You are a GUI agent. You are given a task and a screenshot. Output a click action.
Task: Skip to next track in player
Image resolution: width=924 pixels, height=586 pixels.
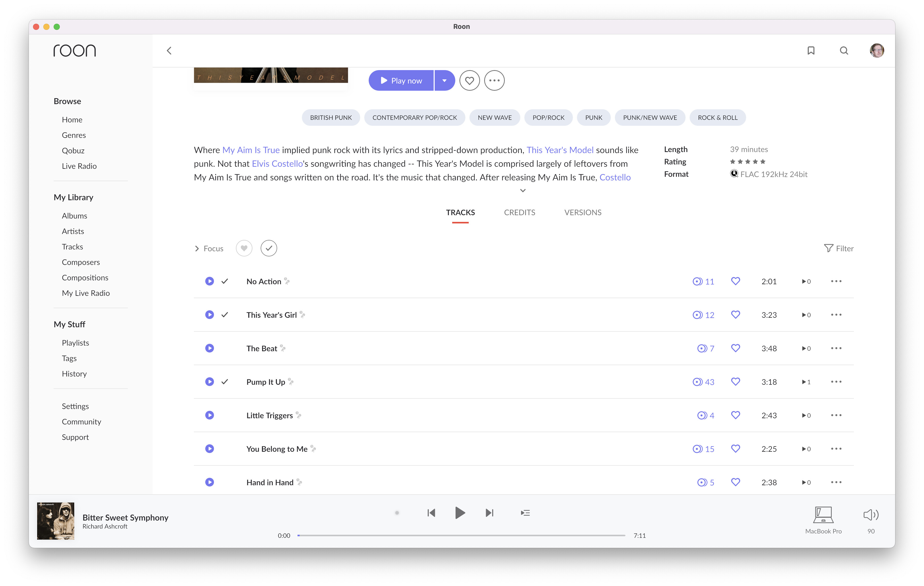pyautogui.click(x=490, y=513)
